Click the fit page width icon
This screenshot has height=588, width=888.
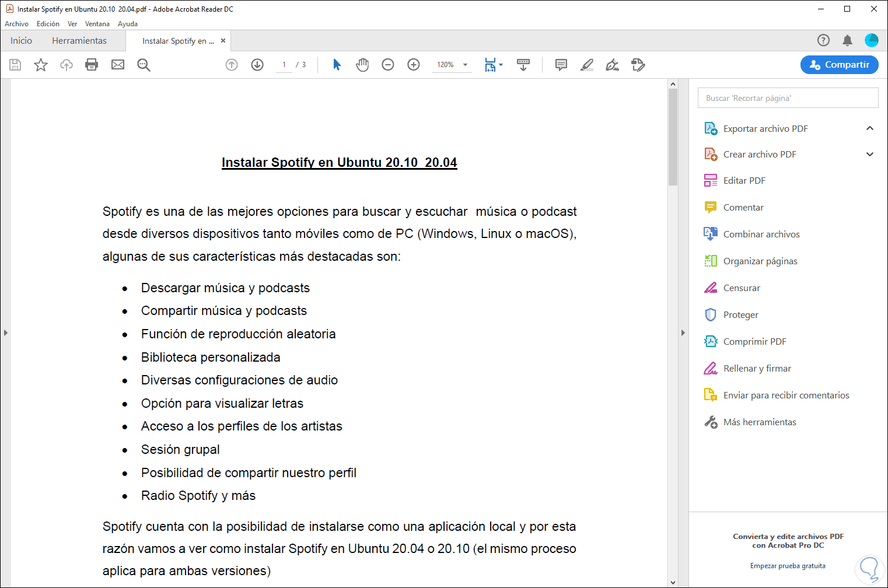[490, 65]
